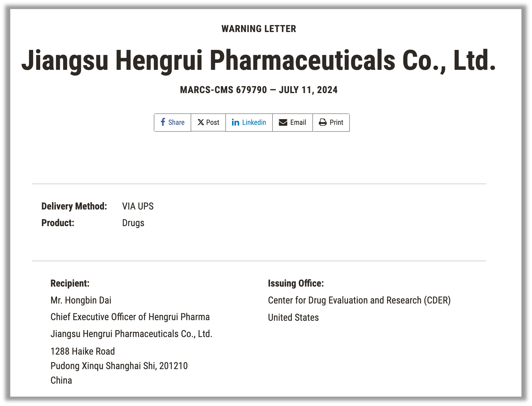Click the LinkedIn 'in' logo icon
532x406 pixels.
click(x=235, y=122)
